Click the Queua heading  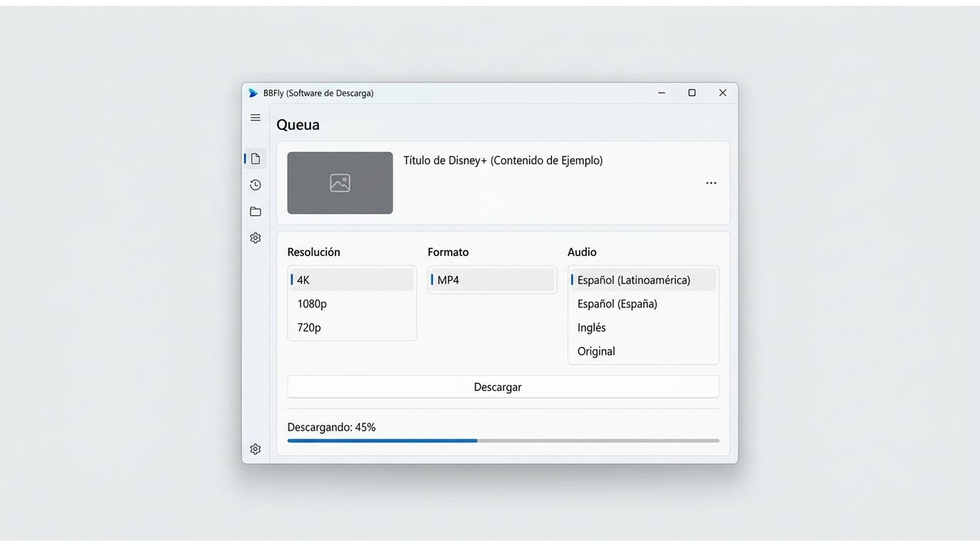[298, 125]
